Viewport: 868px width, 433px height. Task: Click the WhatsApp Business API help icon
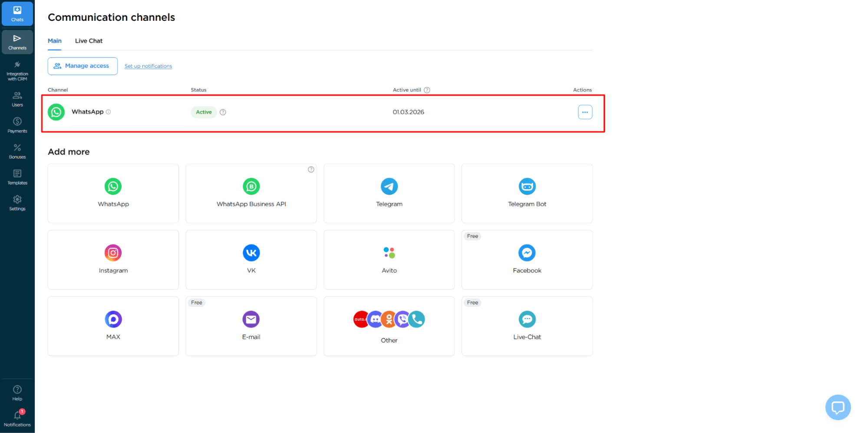point(311,169)
